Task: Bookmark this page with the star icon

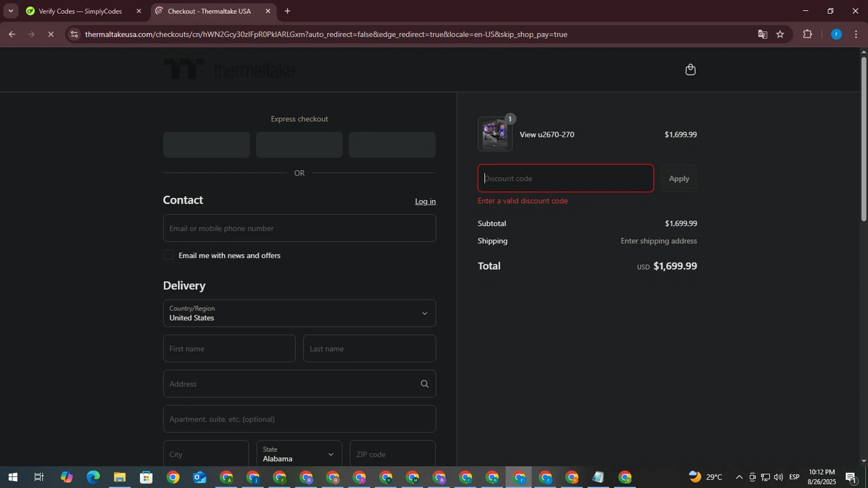Action: 780,34
